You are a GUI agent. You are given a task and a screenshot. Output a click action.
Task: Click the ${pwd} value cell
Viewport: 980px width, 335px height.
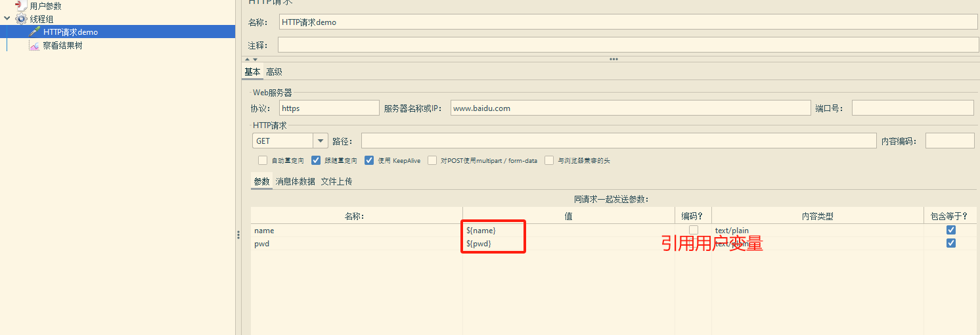coord(568,244)
